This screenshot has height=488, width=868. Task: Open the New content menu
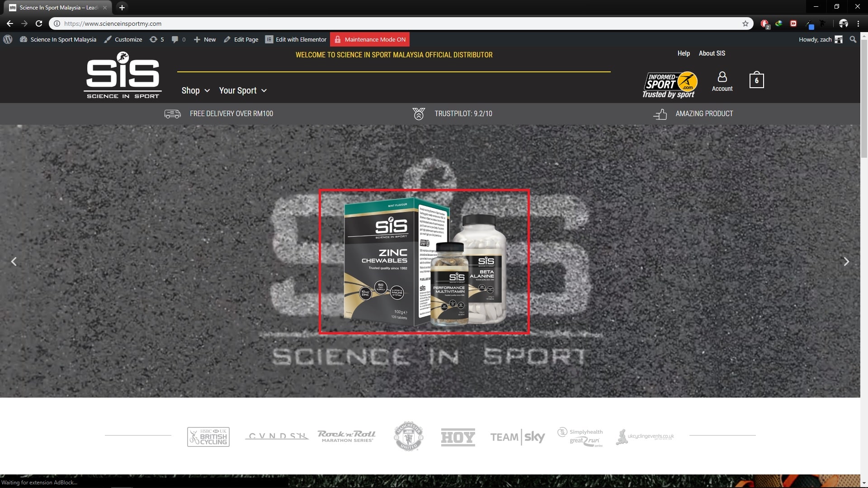pos(205,39)
